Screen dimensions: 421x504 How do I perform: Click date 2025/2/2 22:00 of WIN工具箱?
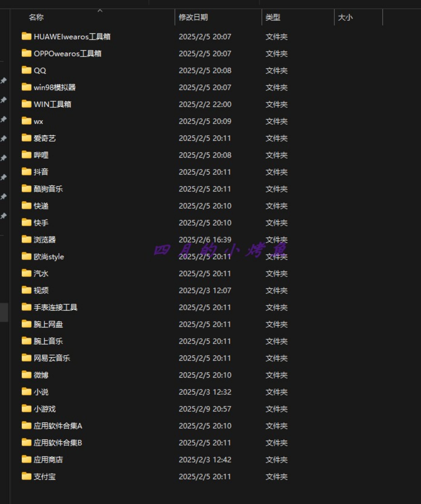point(205,104)
